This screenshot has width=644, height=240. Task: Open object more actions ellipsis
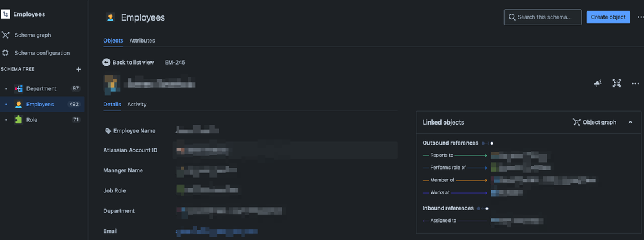pyautogui.click(x=636, y=83)
